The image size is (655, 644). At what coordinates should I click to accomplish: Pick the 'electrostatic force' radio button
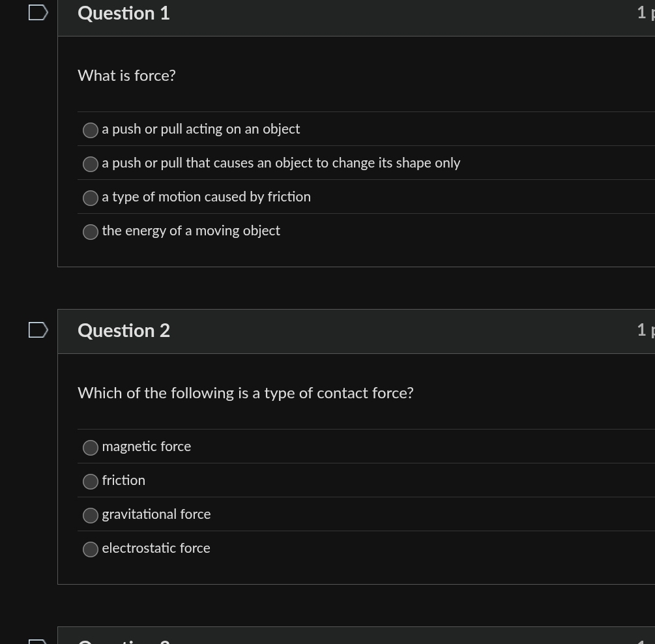point(91,549)
